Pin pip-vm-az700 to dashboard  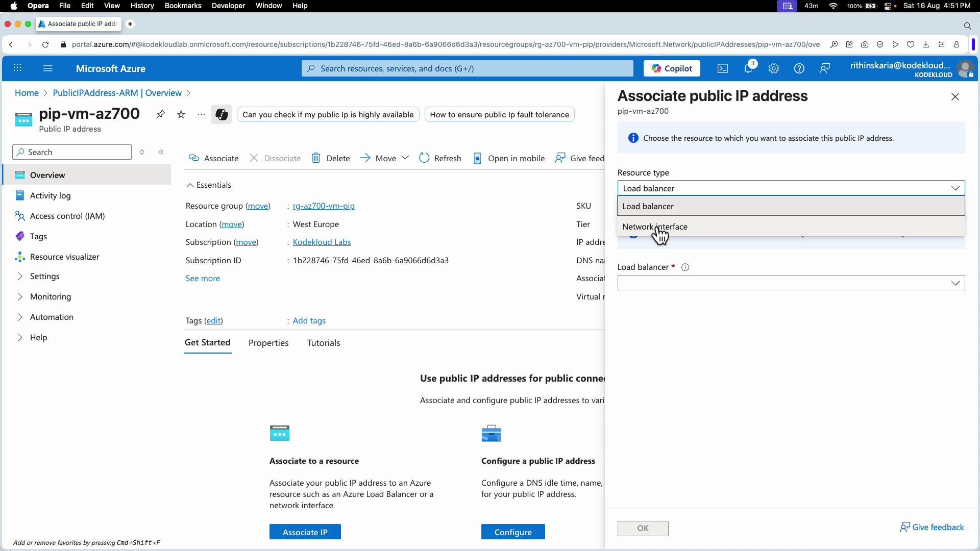click(x=161, y=114)
